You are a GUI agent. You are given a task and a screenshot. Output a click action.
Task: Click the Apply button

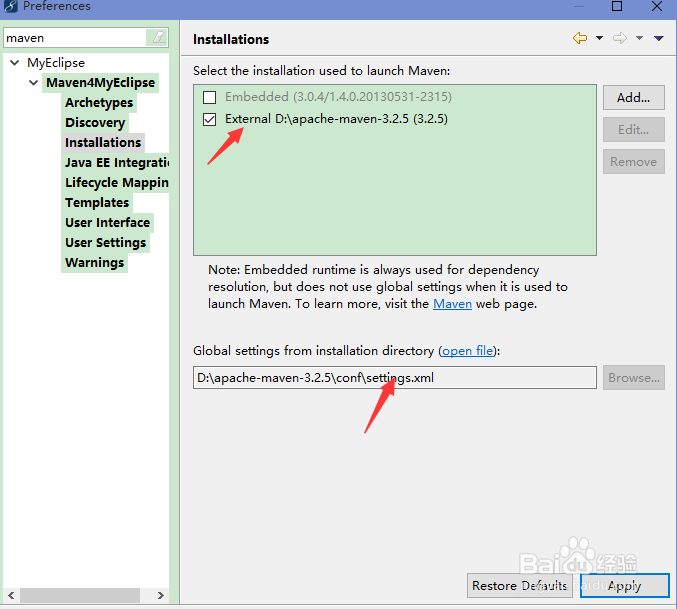(x=624, y=586)
